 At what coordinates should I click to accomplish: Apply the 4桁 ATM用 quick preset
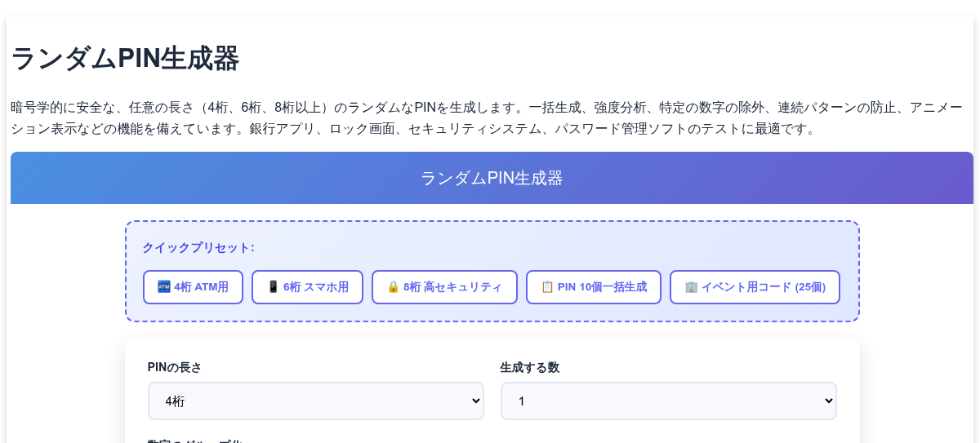pyautogui.click(x=193, y=287)
